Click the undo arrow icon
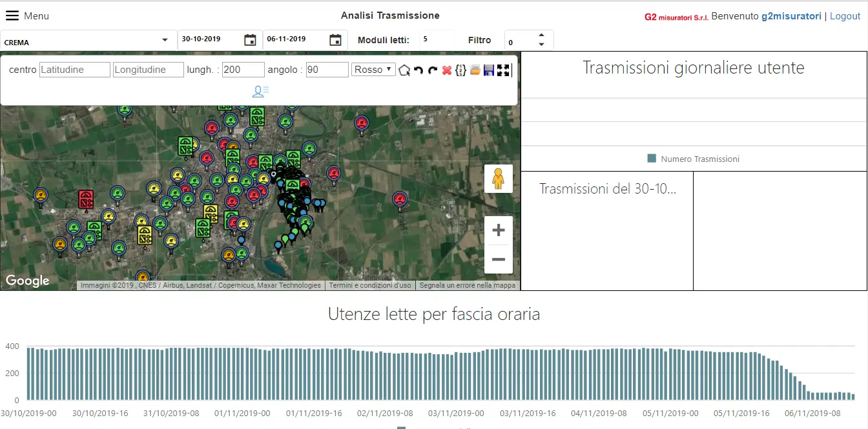This screenshot has height=429, width=868. pos(418,70)
